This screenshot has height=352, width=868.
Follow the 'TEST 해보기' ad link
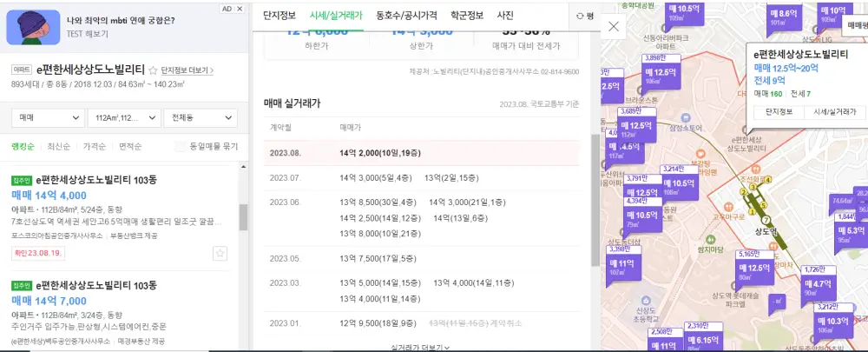coord(87,33)
